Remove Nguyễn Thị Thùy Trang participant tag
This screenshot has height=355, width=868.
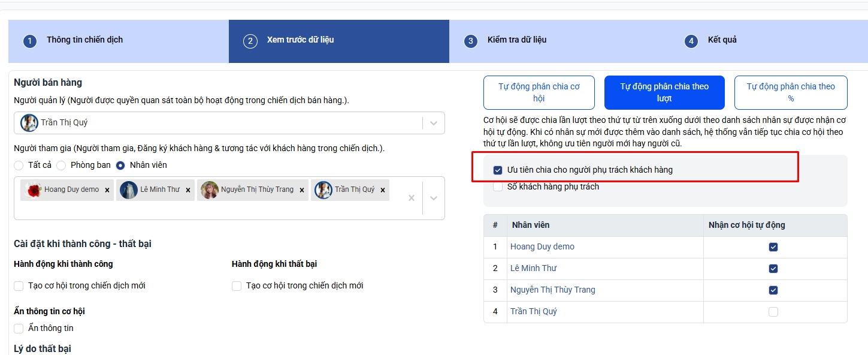[x=302, y=190]
